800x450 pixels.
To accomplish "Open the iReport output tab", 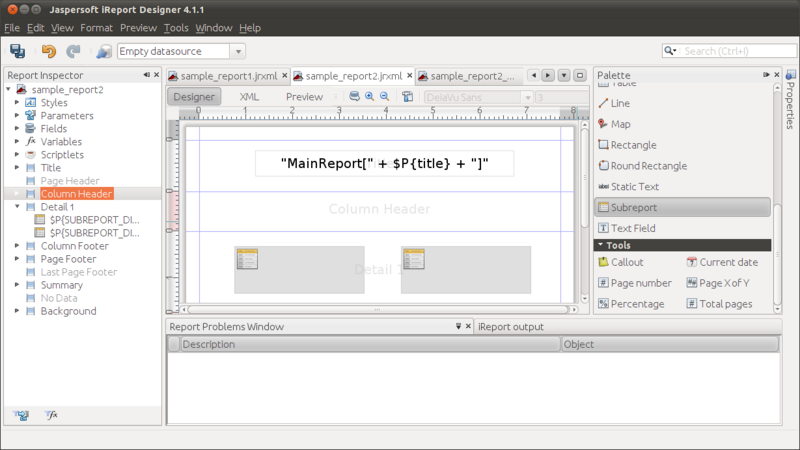I will [511, 327].
